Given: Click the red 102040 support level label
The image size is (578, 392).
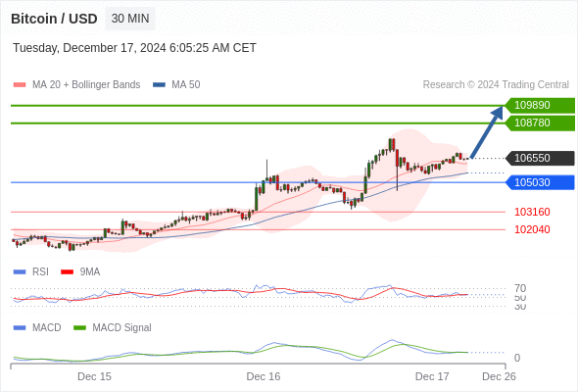Looking at the screenshot, I should click(x=532, y=229).
